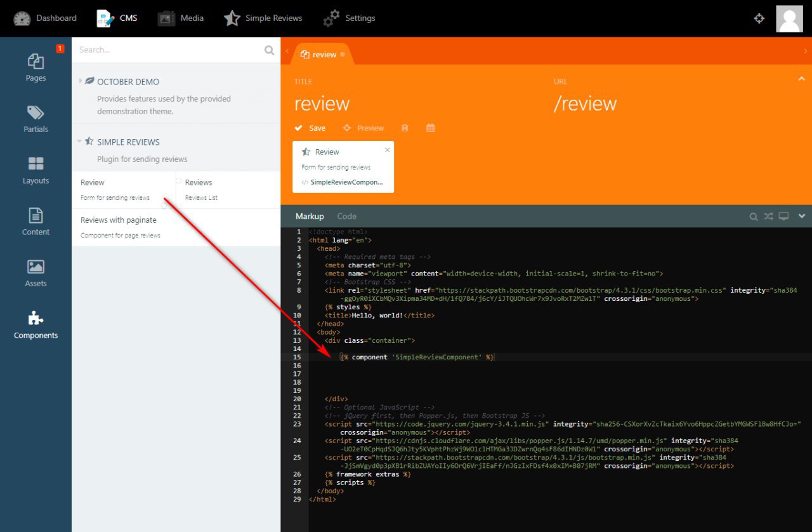Switch to the Markup editor tab
Viewport: 812px width, 532px height.
310,216
